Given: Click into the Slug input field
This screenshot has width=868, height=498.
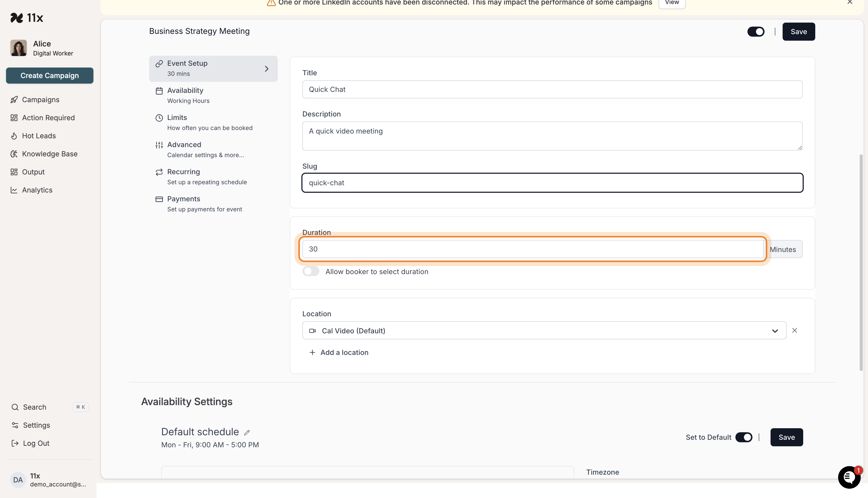Looking at the screenshot, I should pyautogui.click(x=552, y=183).
